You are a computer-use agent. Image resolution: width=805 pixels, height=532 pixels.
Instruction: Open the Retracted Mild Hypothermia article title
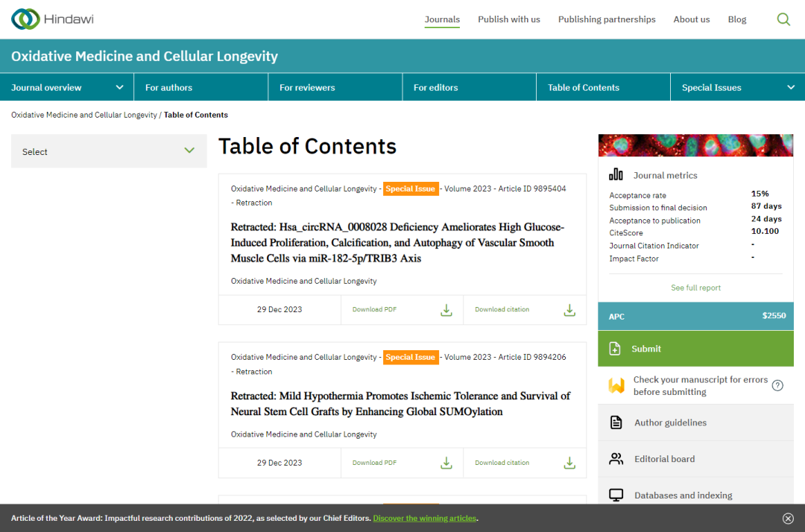[x=400, y=404]
